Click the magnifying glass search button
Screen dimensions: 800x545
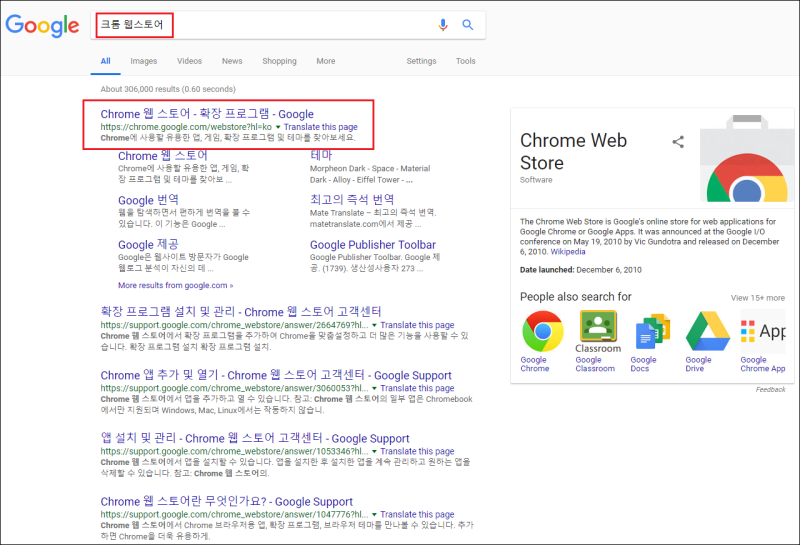click(467, 24)
